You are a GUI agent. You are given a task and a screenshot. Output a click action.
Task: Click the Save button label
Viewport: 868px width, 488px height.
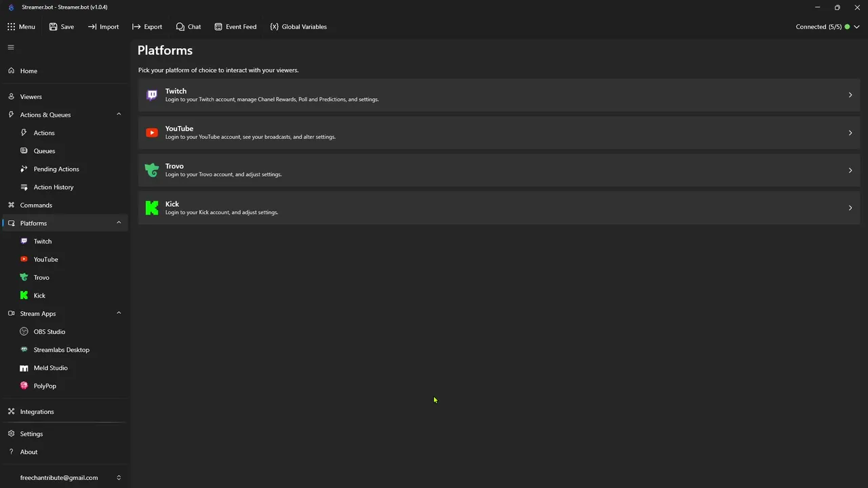(67, 27)
